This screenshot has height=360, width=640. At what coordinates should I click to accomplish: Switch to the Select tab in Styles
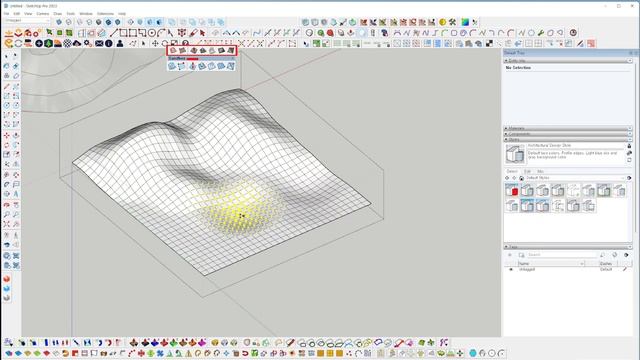point(512,171)
